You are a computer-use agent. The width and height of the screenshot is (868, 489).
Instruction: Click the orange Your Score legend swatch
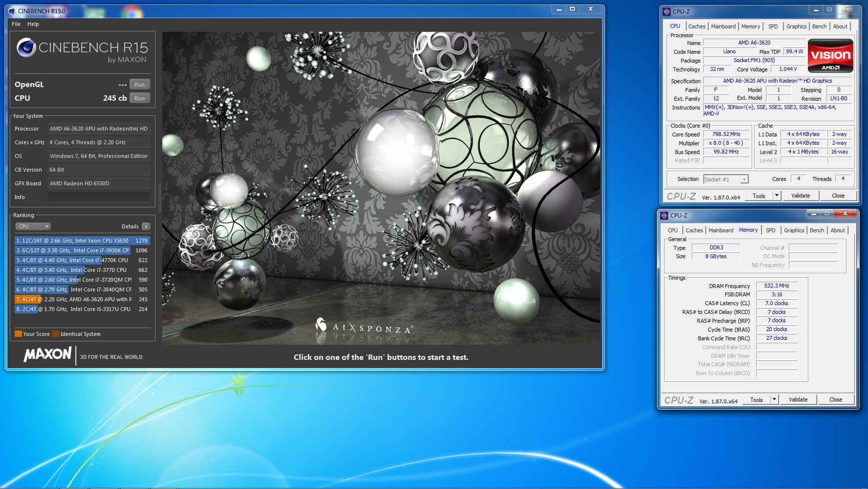[19, 334]
